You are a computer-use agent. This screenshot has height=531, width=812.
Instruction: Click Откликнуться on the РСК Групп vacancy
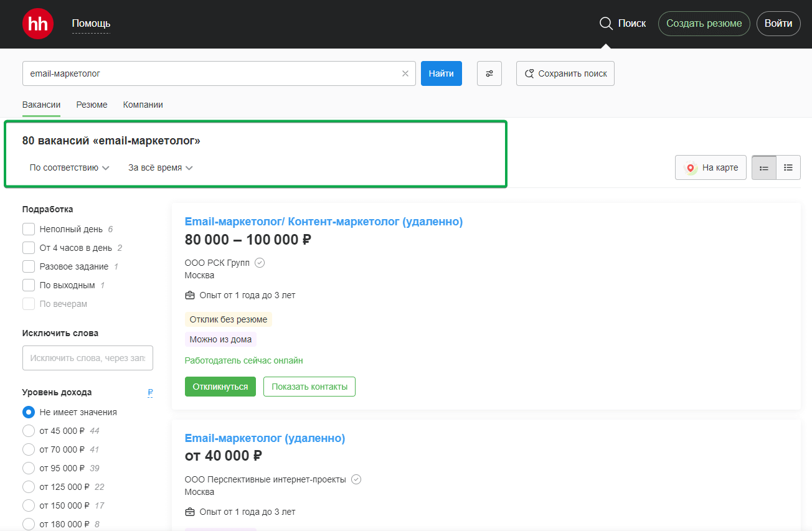(x=220, y=387)
